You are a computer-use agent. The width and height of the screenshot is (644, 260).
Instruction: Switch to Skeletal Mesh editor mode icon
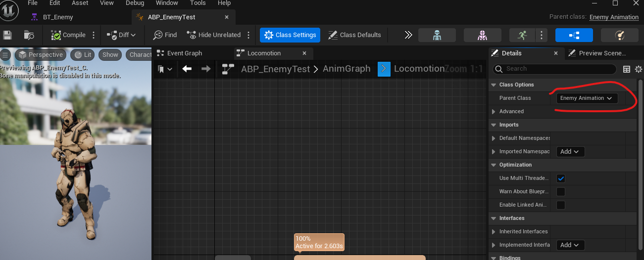[x=483, y=35]
